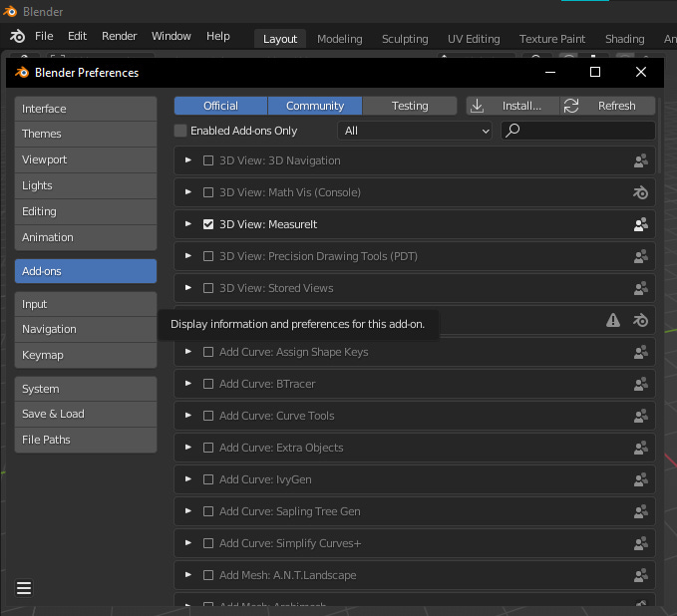Click community icon on A.N.T.Landscape row
Image resolution: width=677 pixels, height=616 pixels.
pos(641,575)
